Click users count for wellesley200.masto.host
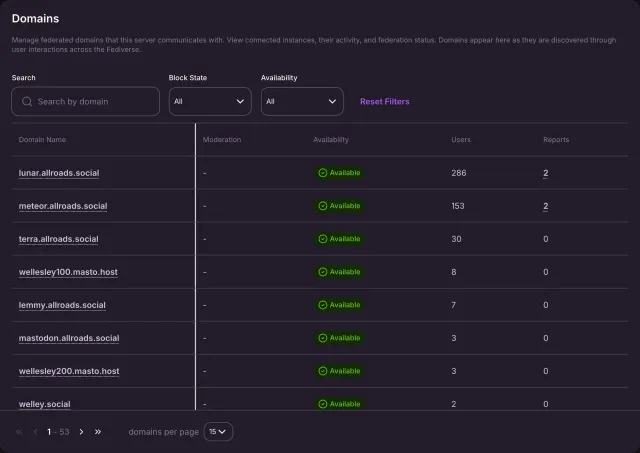Image resolution: width=640 pixels, height=453 pixels. 454,371
